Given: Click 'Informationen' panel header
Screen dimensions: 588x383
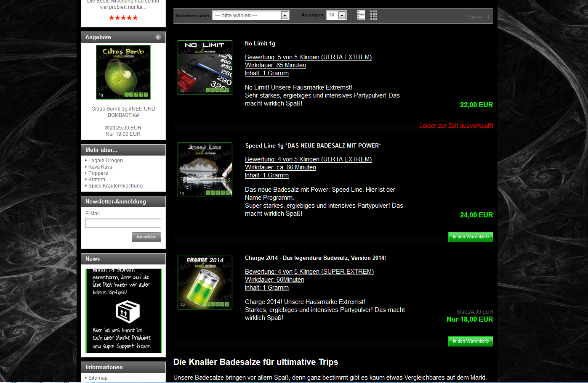Looking at the screenshot, I should point(123,367).
